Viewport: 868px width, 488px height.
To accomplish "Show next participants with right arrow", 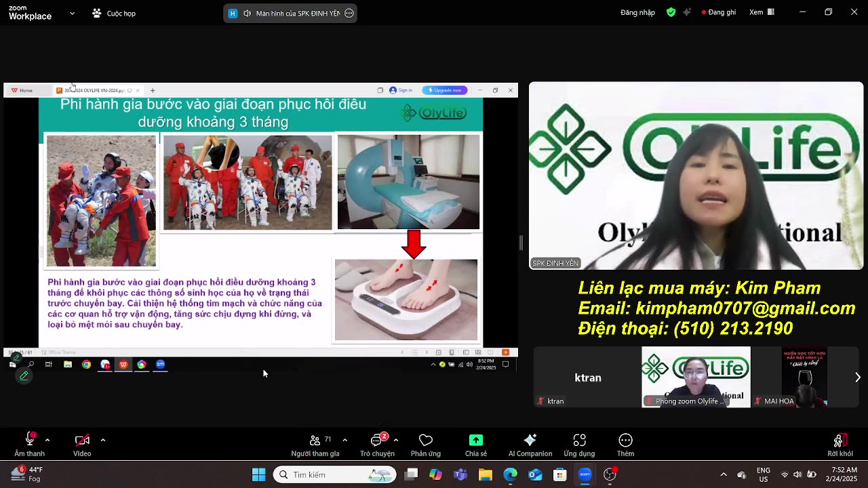I will click(x=857, y=378).
